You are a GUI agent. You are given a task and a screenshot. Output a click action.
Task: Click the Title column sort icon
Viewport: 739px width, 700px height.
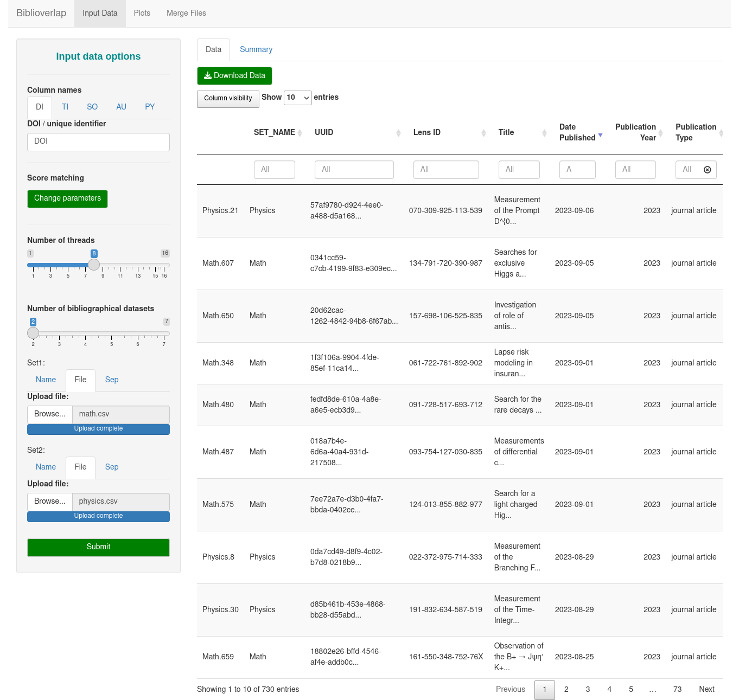544,133
